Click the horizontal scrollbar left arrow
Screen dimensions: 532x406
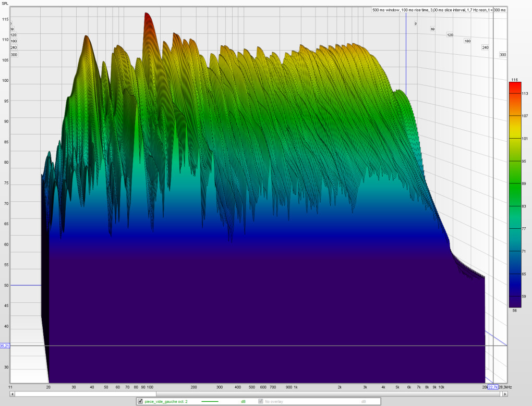click(12, 394)
